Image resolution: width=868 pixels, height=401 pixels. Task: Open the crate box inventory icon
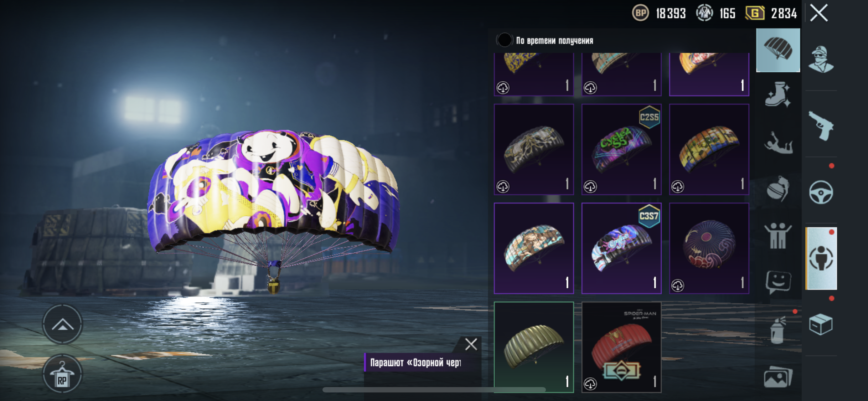click(821, 324)
